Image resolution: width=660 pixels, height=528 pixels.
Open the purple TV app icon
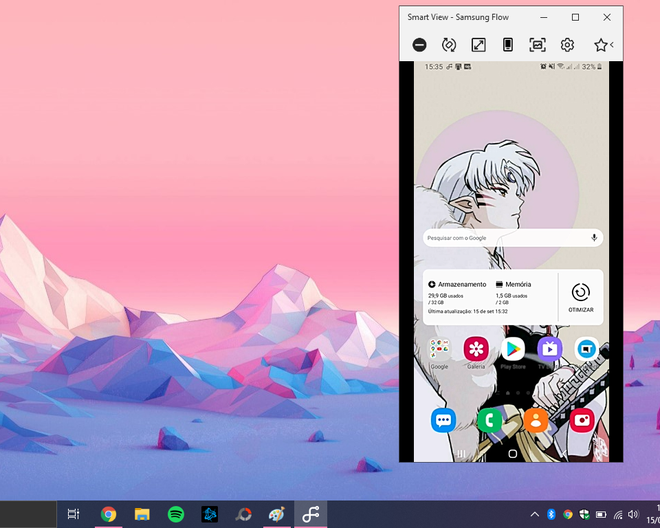click(550, 349)
